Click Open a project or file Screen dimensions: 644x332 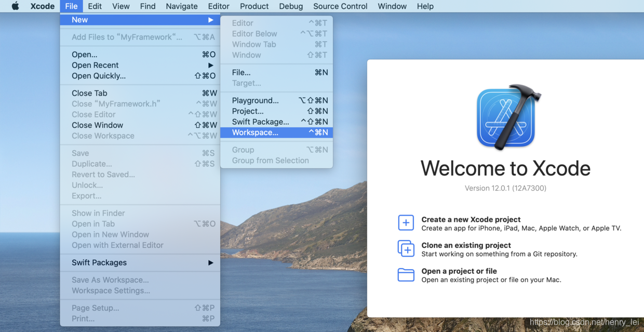[459, 271]
